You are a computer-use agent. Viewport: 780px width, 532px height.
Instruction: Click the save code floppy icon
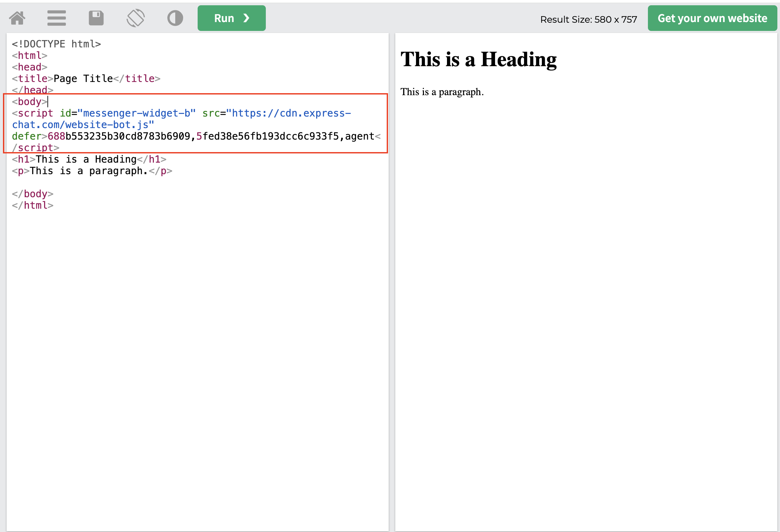(96, 18)
